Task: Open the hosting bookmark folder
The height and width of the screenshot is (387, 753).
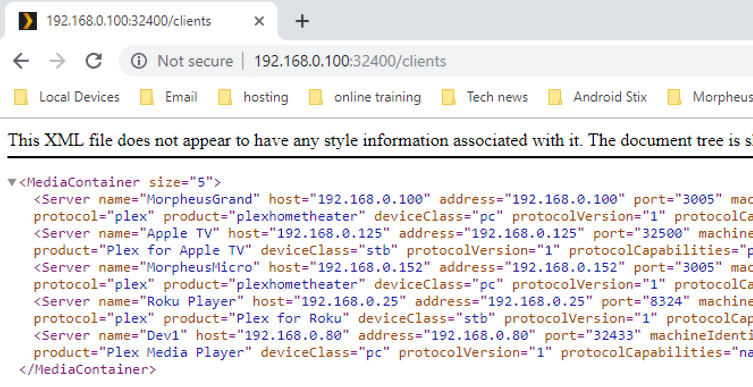Action: pos(253,97)
